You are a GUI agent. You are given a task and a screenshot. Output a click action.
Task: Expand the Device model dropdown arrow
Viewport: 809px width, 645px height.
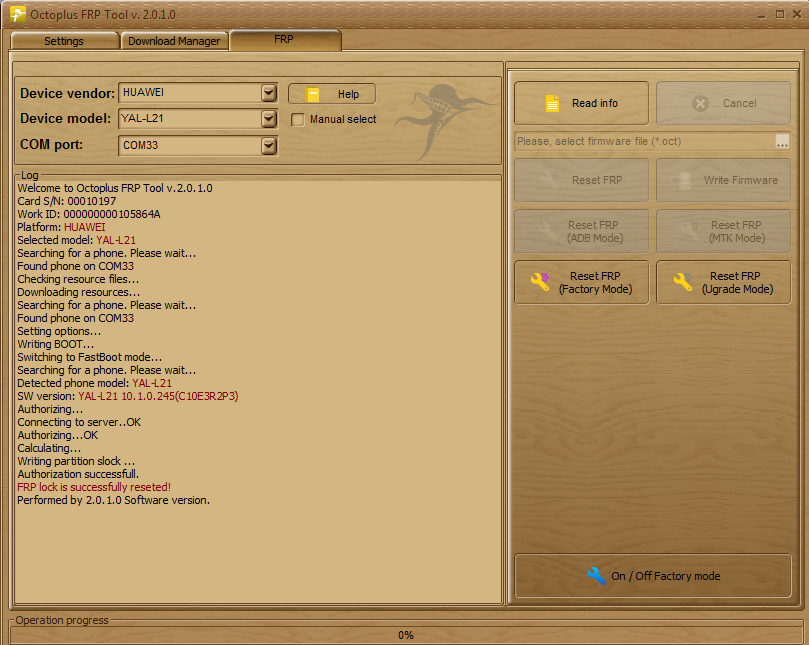[x=269, y=119]
